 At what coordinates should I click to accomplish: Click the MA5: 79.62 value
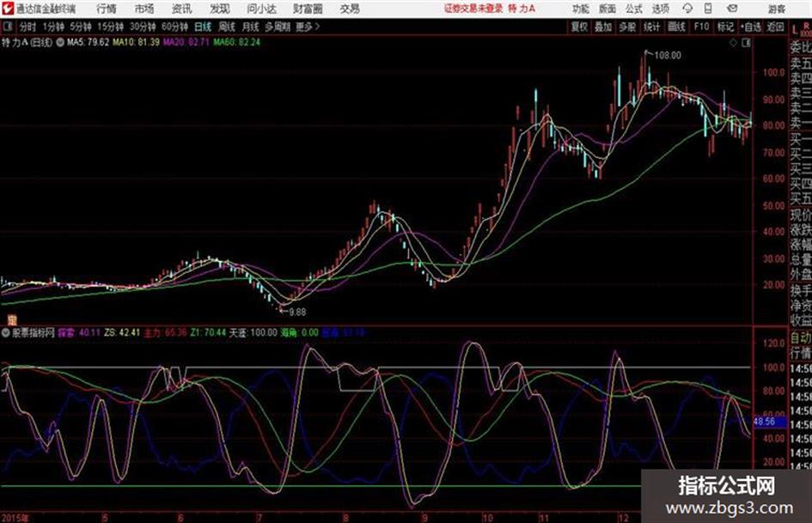point(88,42)
